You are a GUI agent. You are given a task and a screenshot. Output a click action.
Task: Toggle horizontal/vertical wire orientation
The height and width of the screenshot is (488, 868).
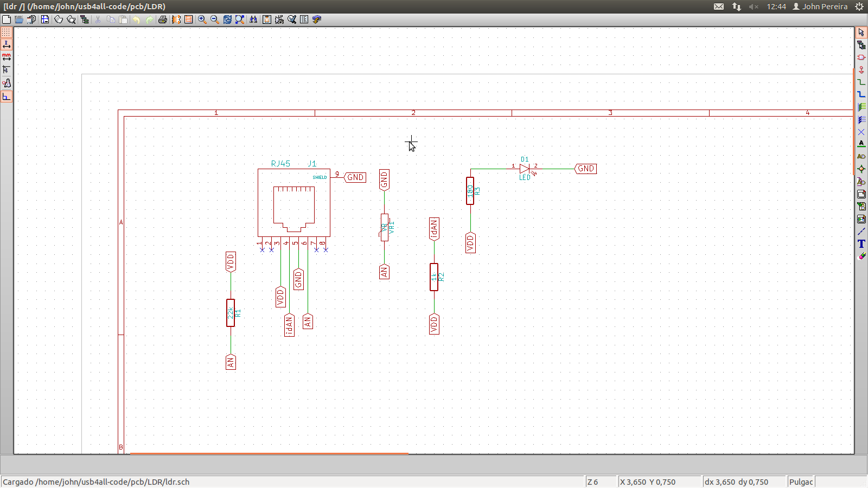tap(7, 97)
